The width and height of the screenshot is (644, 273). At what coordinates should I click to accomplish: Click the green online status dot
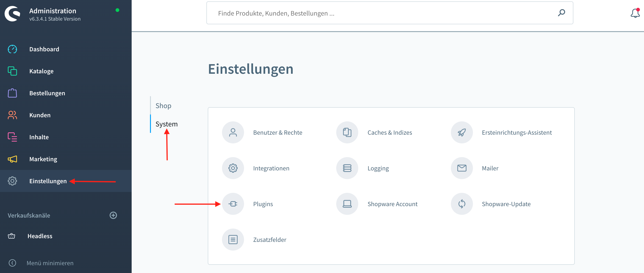coord(117,10)
